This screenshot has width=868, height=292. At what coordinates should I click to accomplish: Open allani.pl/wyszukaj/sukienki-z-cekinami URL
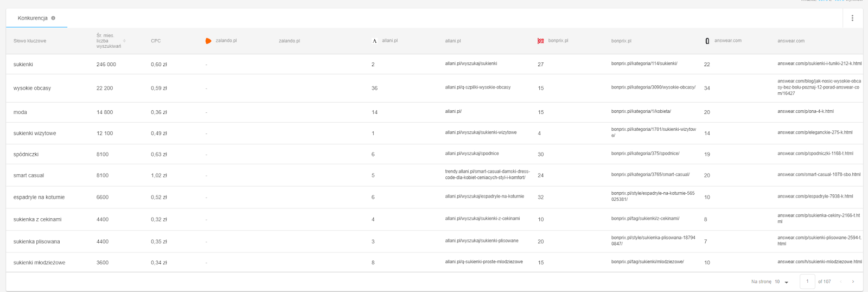click(x=482, y=218)
